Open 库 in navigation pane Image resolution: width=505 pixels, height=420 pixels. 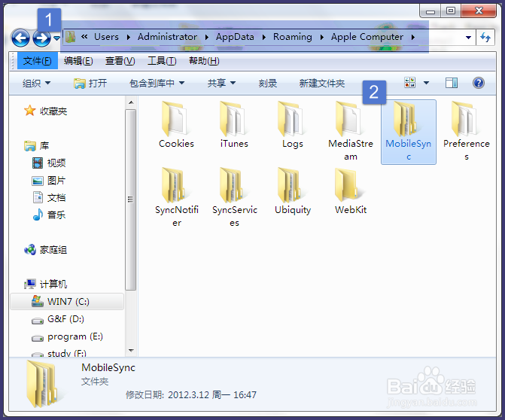coord(36,145)
